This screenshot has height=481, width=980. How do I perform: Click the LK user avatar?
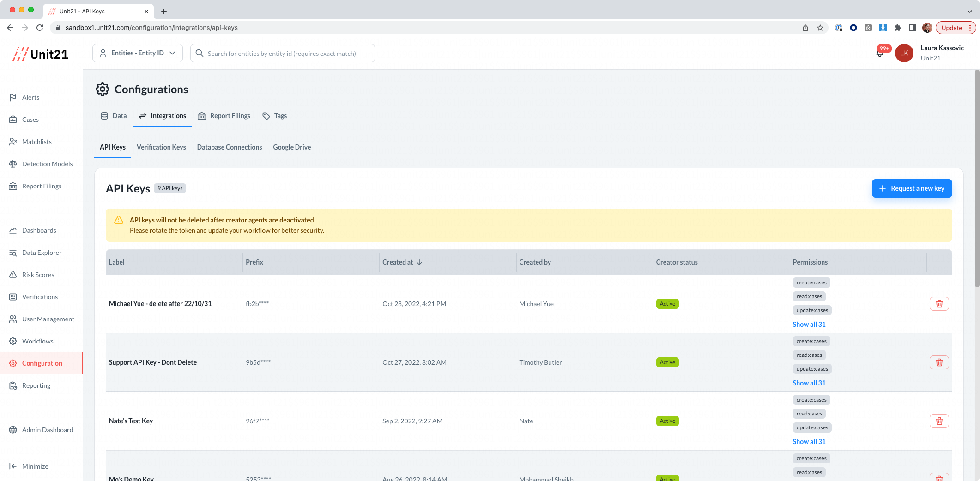904,53
